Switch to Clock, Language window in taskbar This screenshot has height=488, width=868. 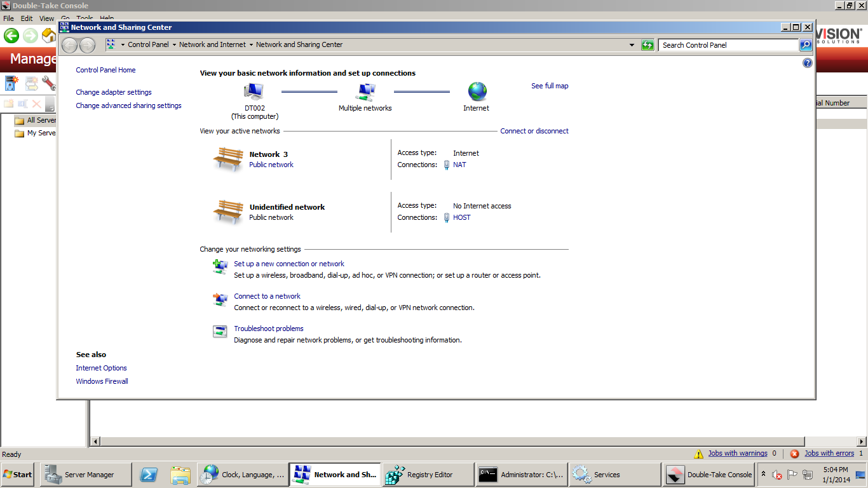click(x=243, y=475)
